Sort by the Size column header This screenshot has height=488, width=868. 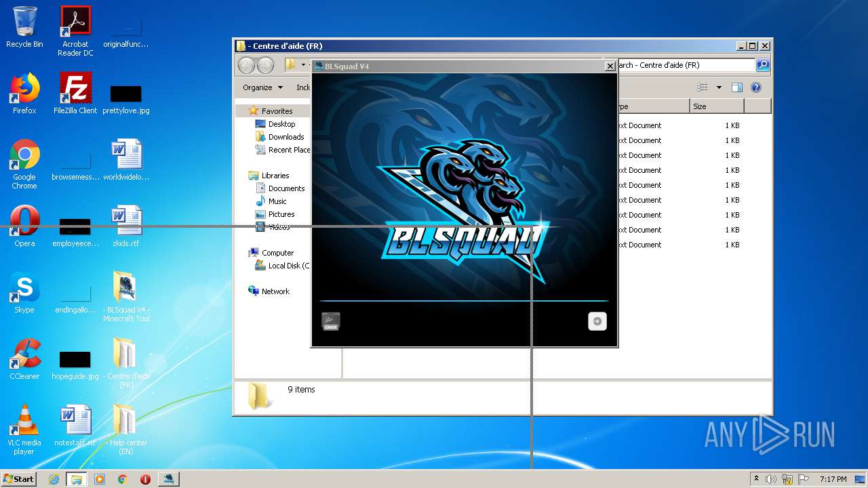click(x=717, y=106)
